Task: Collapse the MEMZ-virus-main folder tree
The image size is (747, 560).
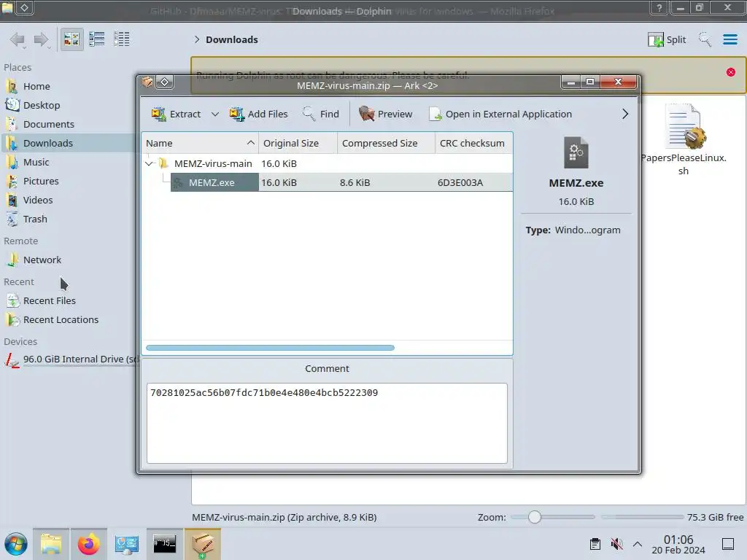Action: pyautogui.click(x=149, y=164)
